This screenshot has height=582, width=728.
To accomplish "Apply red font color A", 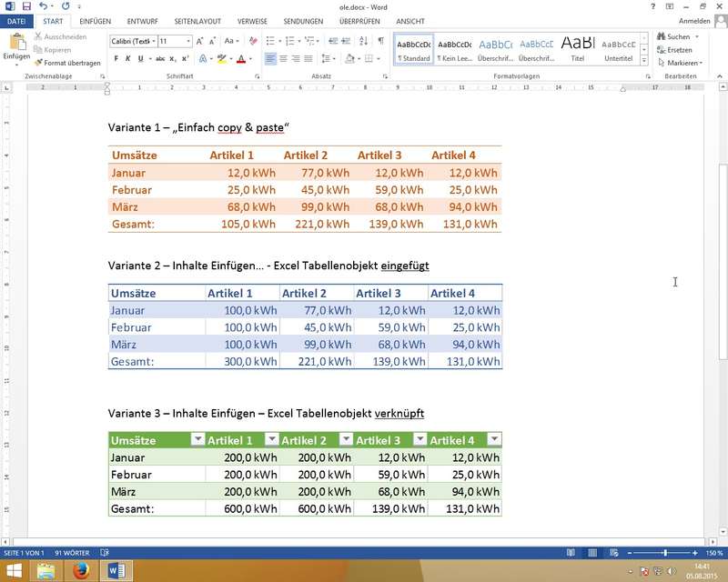I will point(241,59).
